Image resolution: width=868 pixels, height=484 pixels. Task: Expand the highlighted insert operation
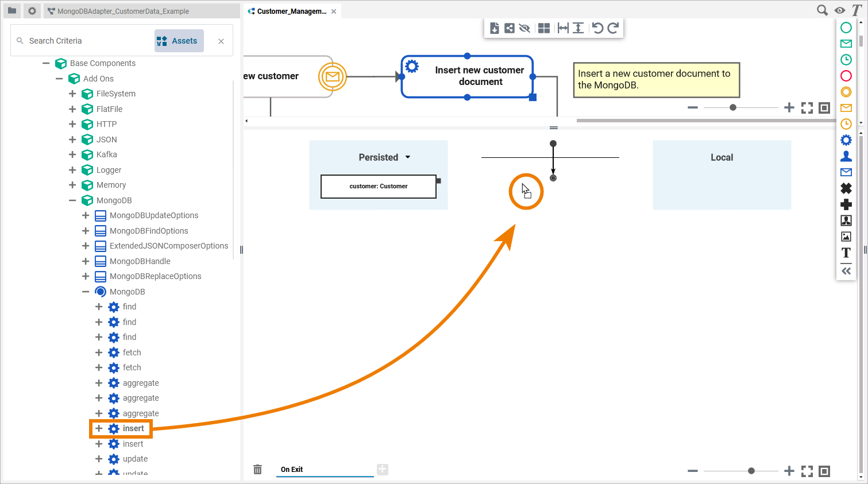coord(99,428)
